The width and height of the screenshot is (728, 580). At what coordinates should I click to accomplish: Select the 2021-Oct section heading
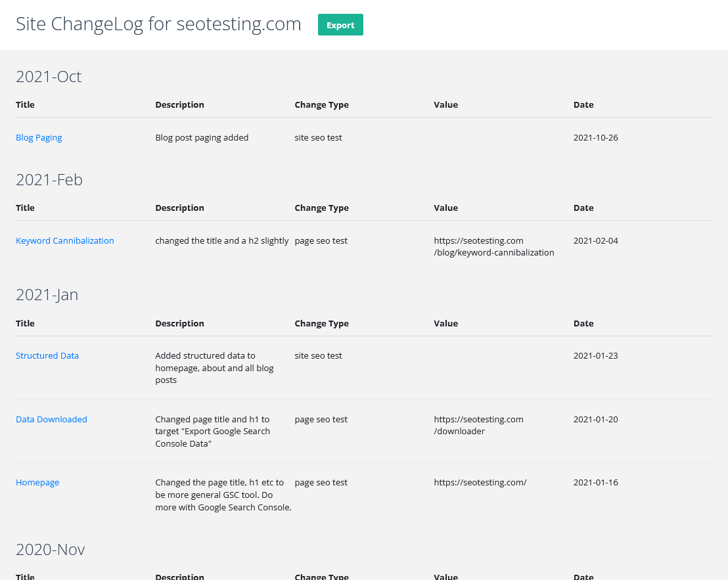point(49,76)
